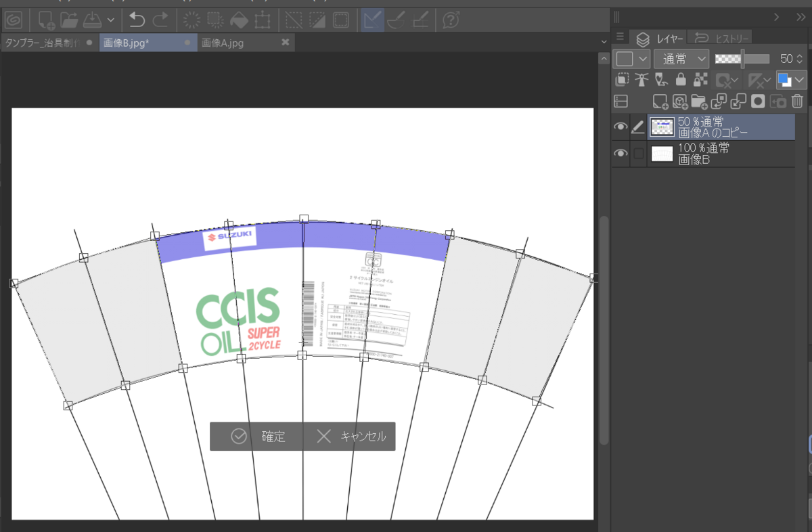Open the 通常 blending mode dropdown
This screenshot has height=532, width=812.
681,59
